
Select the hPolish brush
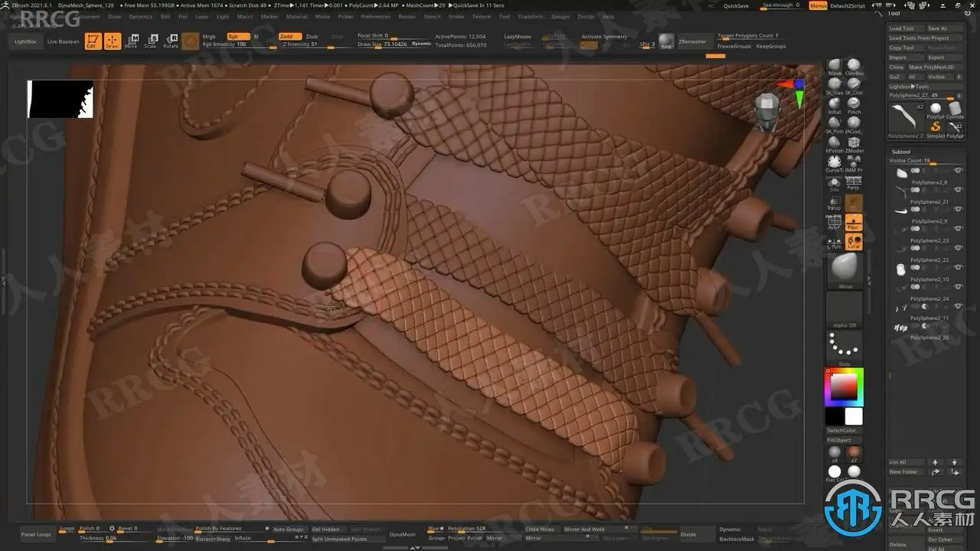pyautogui.click(x=835, y=145)
